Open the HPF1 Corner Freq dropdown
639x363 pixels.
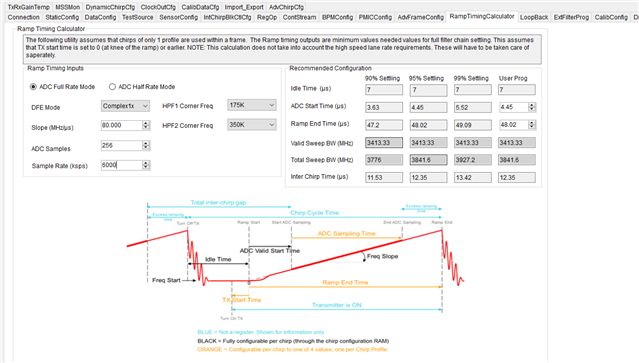[251, 105]
